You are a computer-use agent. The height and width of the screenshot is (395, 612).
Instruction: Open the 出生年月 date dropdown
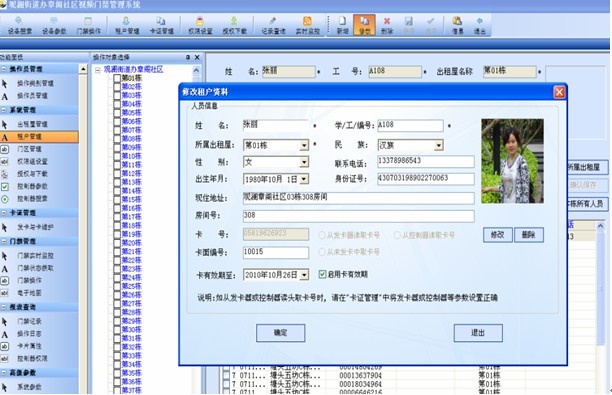pyautogui.click(x=304, y=179)
